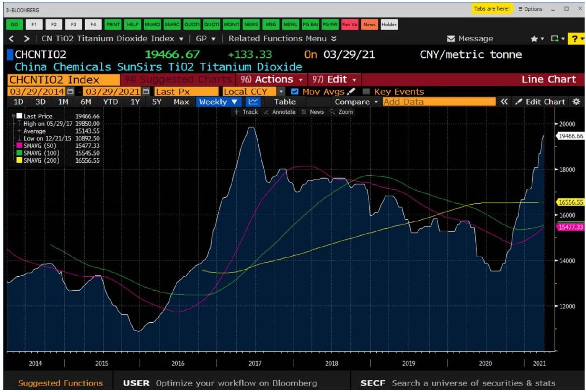Click the Add Data input field
The height and width of the screenshot is (392, 586).
(x=439, y=102)
